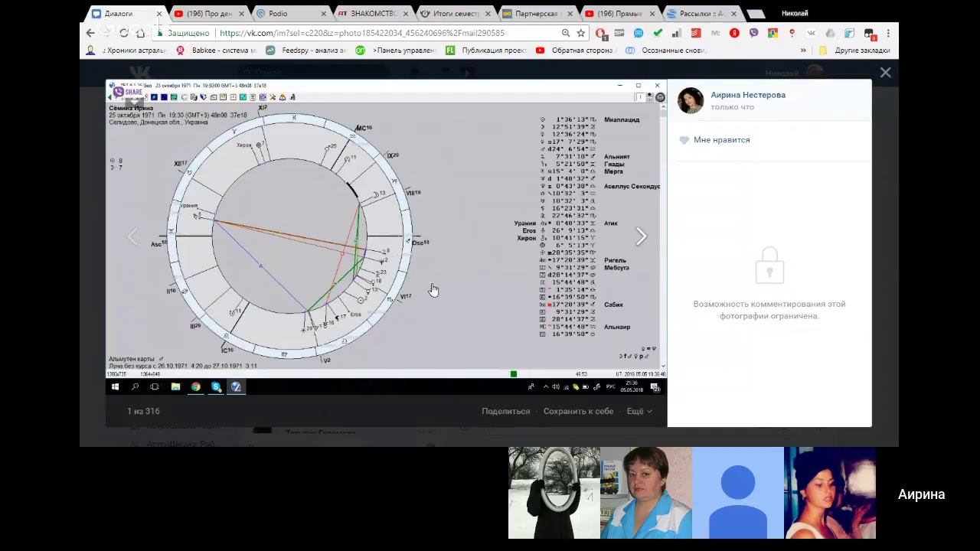Bookmark page with the star icon

click(x=581, y=33)
